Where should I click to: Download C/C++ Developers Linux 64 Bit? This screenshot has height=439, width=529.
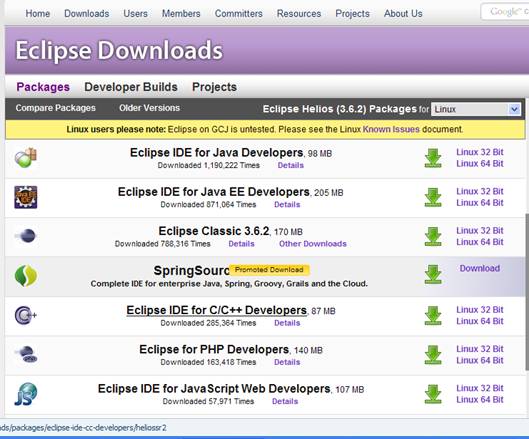[x=479, y=321]
